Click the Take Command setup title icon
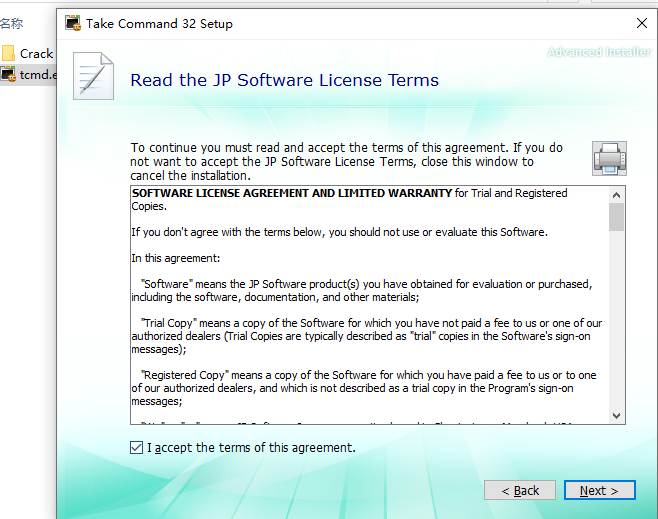 coord(73,23)
